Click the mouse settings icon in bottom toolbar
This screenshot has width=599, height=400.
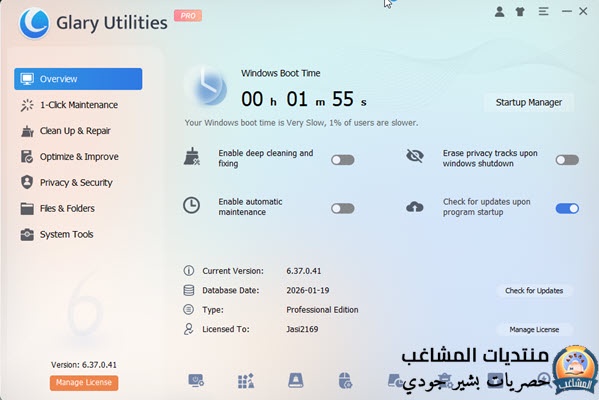point(345,381)
